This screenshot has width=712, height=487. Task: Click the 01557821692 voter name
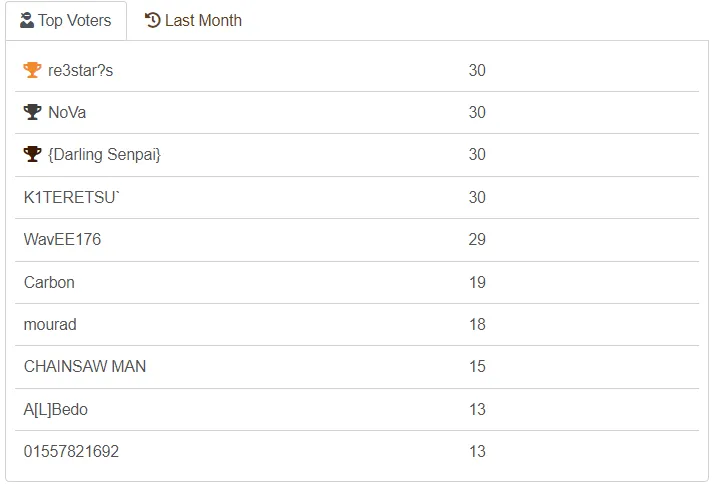pos(71,451)
